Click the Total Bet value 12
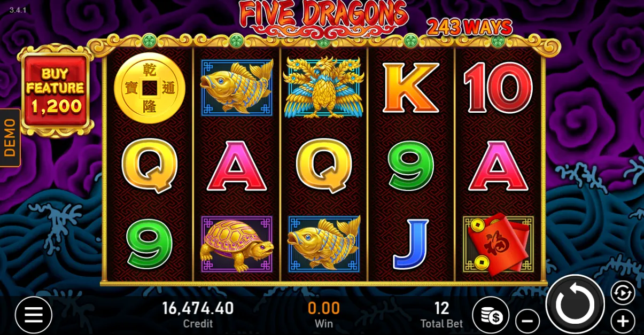The image size is (644, 335). point(441,308)
